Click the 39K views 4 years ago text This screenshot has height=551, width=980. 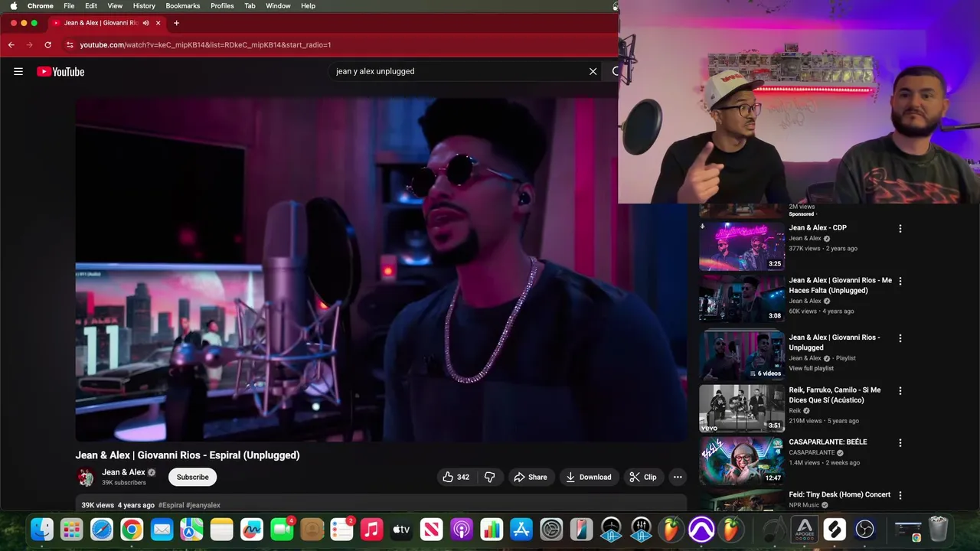(118, 505)
